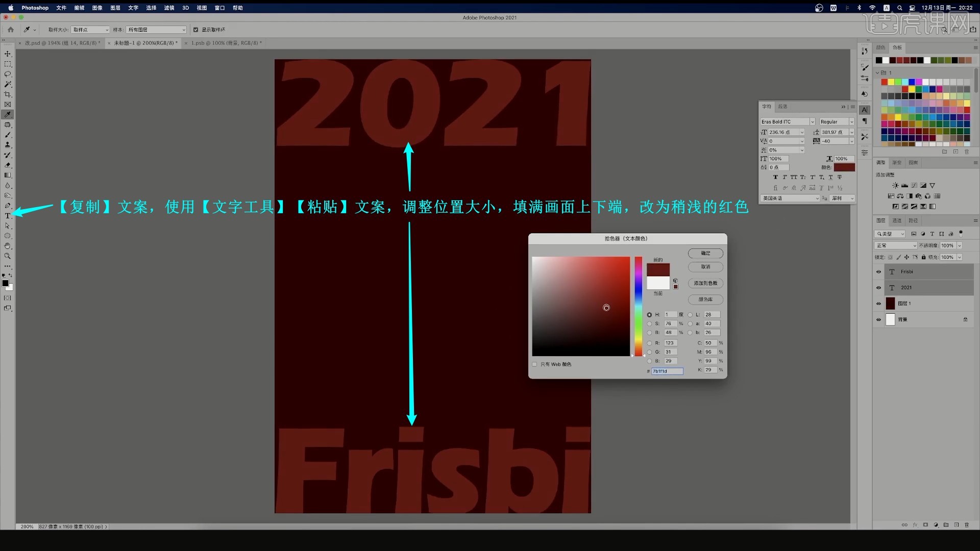Click 添加到色板 button
The image size is (980, 551).
[x=705, y=283]
